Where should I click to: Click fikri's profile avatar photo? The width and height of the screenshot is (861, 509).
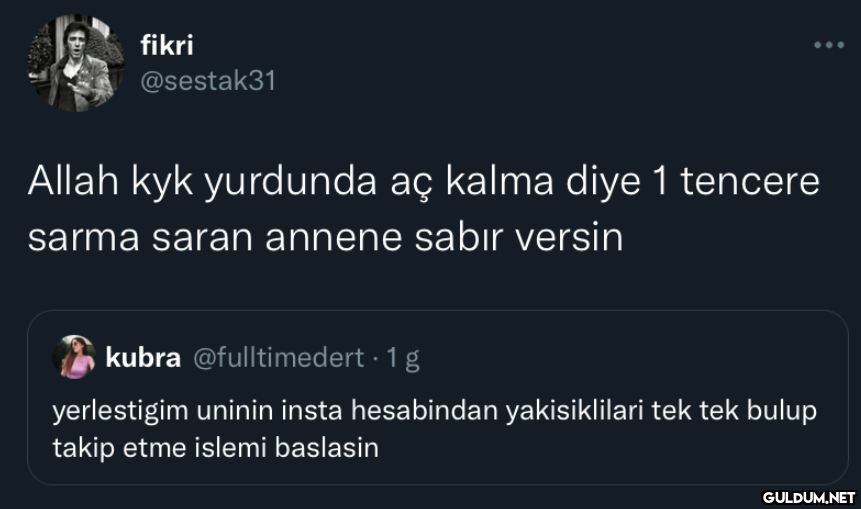(x=69, y=64)
